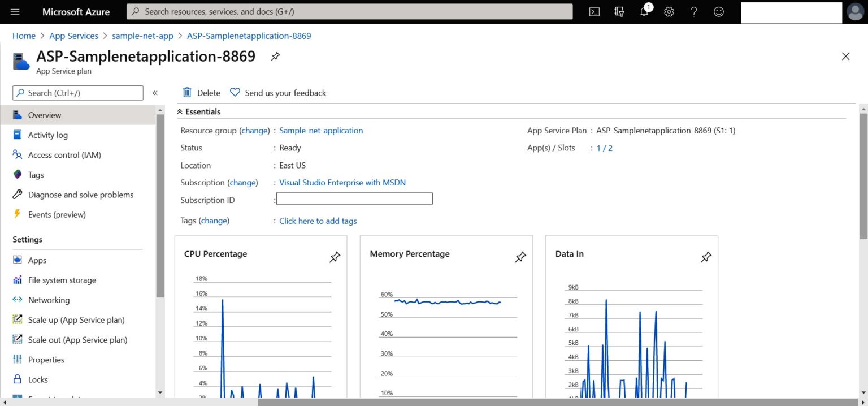Open Azure Cloud Shell from the top bar

[x=594, y=11]
